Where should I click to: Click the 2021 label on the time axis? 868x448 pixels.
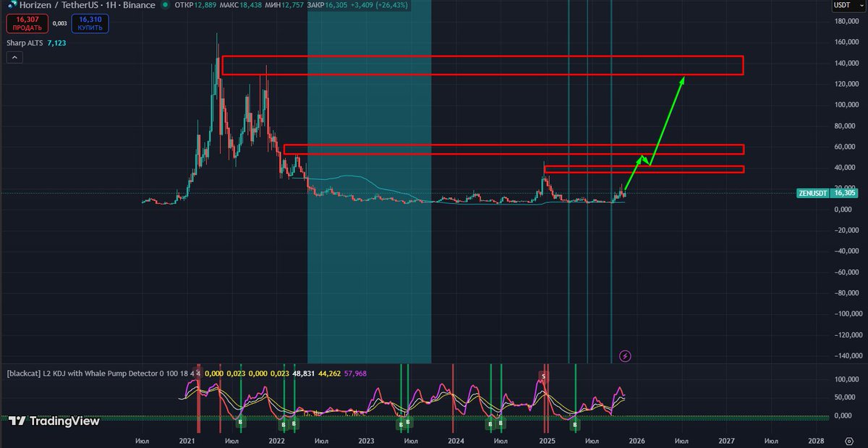point(187,440)
